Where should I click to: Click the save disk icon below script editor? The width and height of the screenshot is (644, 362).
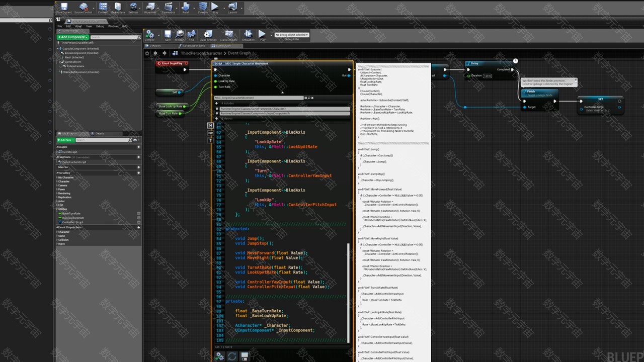click(x=244, y=356)
